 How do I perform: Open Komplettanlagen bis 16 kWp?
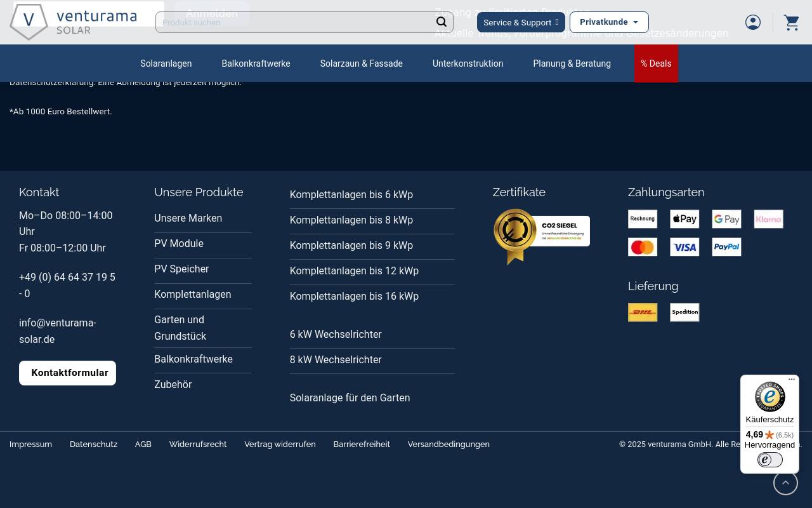click(x=354, y=297)
